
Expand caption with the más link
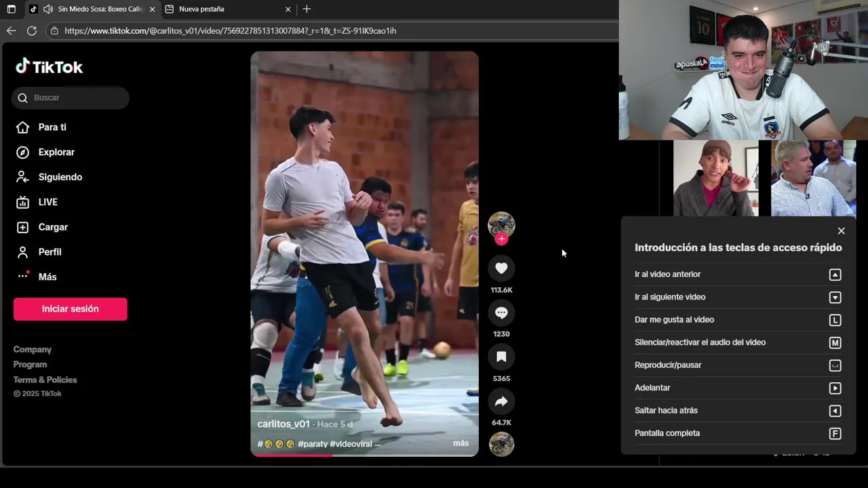click(x=460, y=443)
